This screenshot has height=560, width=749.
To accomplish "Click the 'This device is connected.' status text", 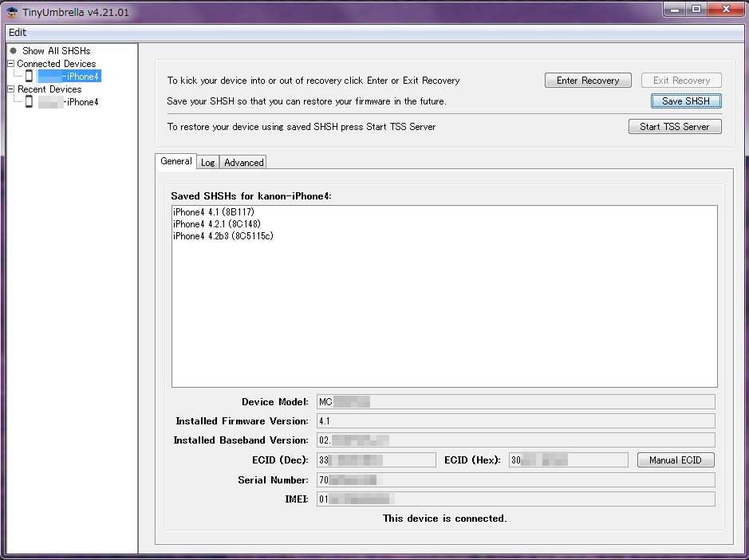I will (445, 519).
